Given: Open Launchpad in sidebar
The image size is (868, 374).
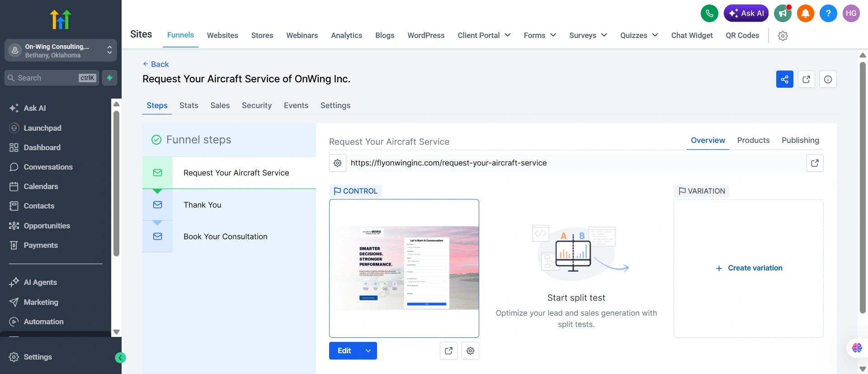Looking at the screenshot, I should click(35, 128).
